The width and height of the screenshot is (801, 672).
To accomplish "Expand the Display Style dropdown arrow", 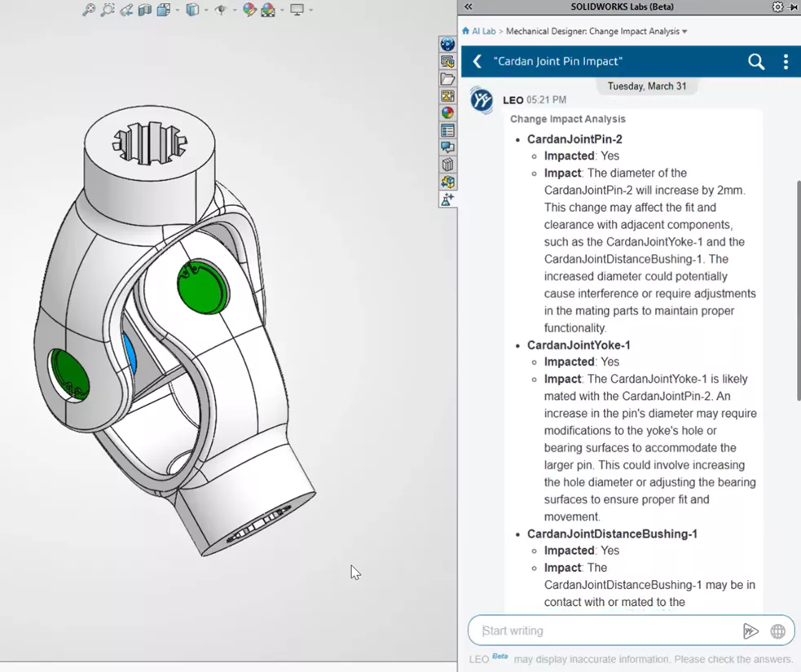I will (x=206, y=10).
